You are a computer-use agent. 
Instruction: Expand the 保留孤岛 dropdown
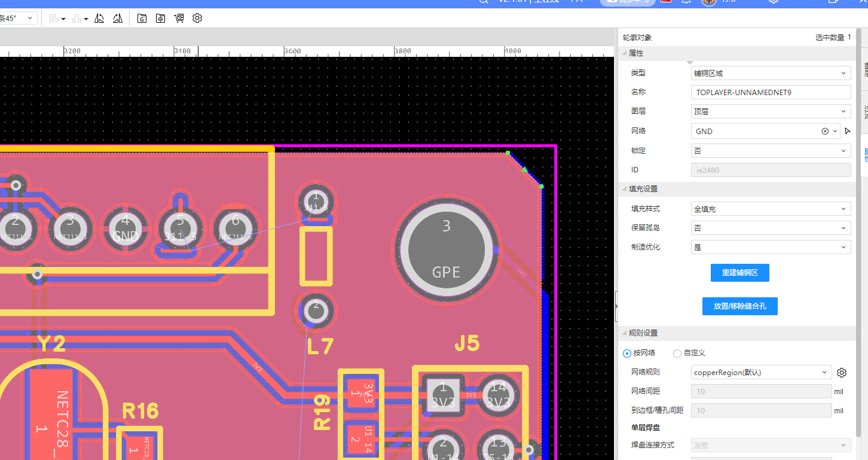771,228
